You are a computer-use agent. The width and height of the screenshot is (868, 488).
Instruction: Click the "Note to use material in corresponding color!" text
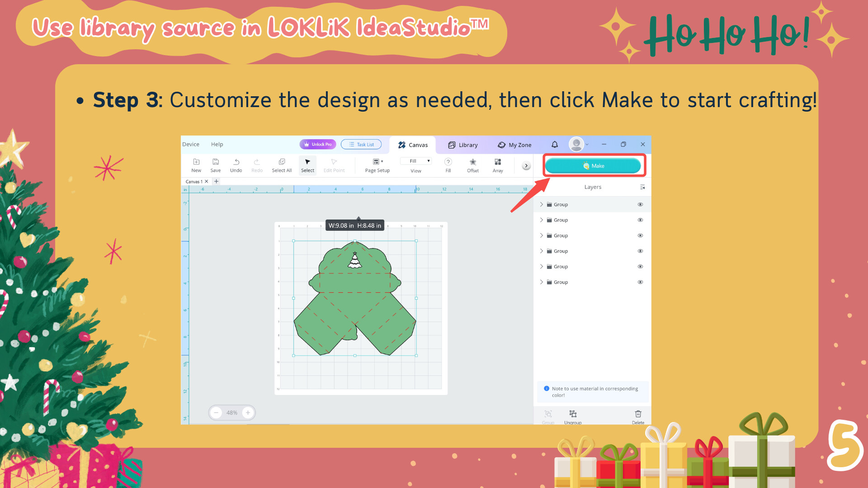click(595, 392)
